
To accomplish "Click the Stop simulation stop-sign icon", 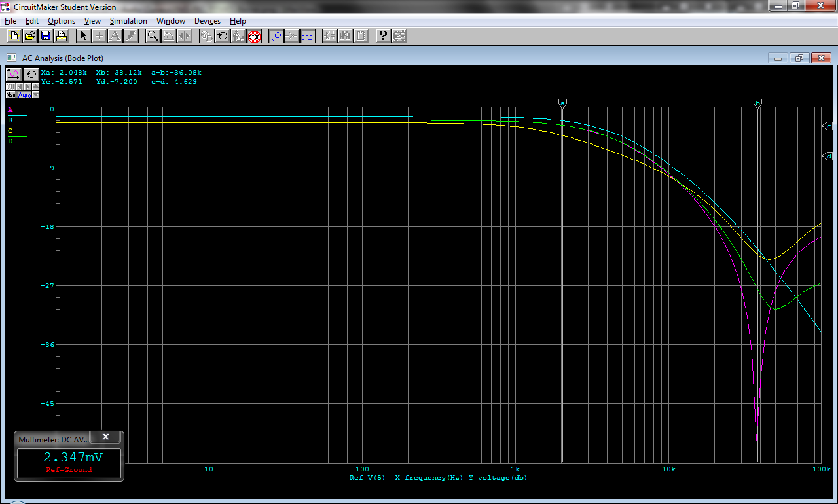I will (255, 36).
